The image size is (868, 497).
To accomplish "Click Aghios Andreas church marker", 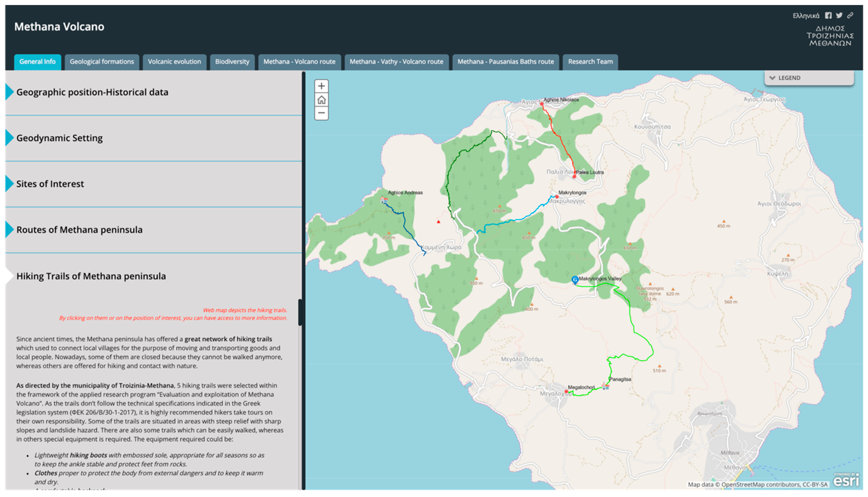I will pos(384,200).
